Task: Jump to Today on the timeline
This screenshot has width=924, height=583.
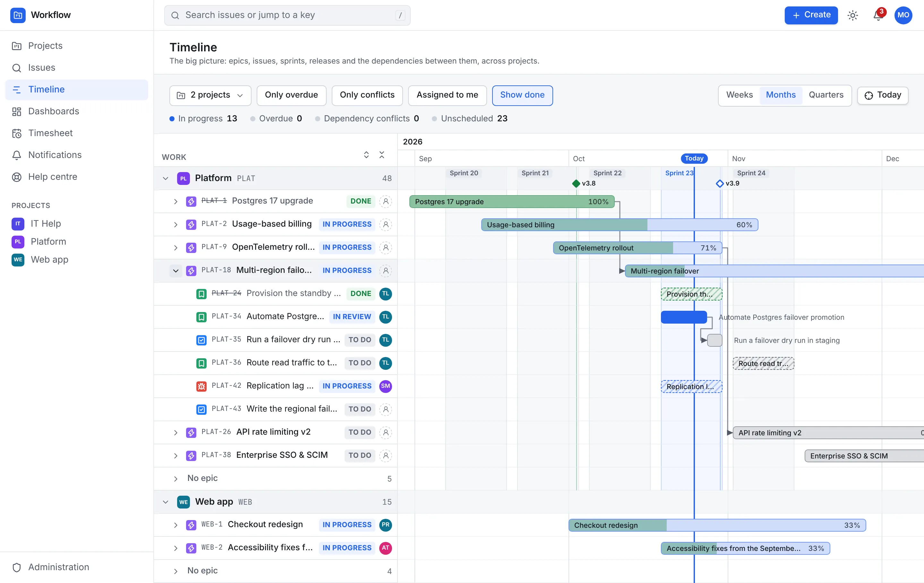Action: click(x=882, y=95)
